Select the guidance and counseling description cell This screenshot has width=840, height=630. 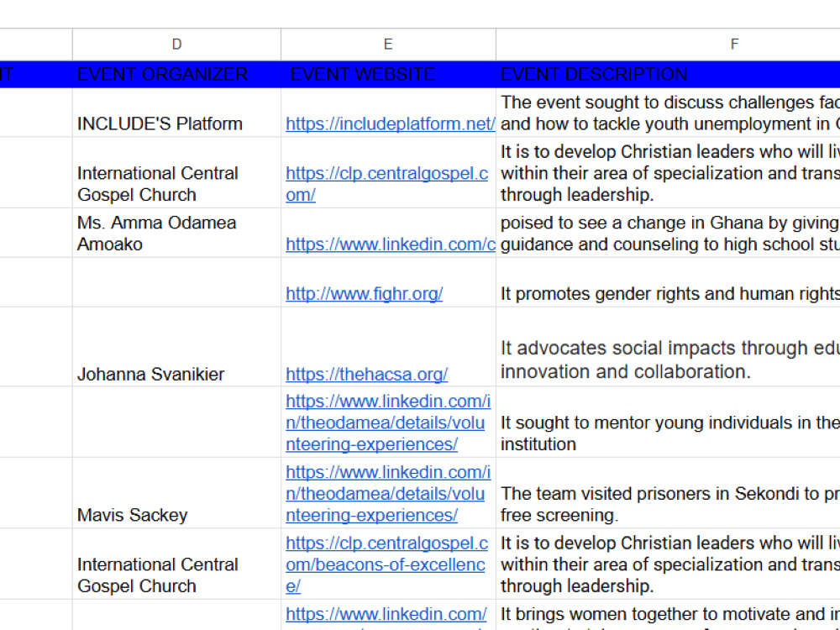tap(668, 233)
